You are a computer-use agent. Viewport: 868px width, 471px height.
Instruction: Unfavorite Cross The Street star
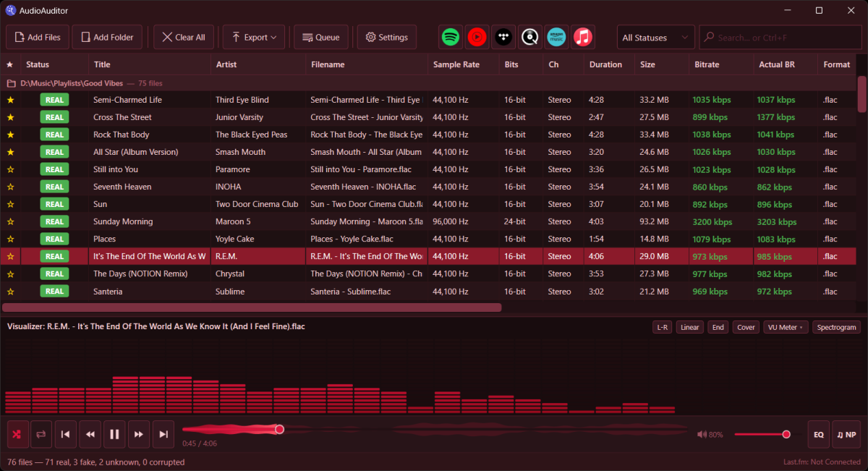click(x=10, y=117)
